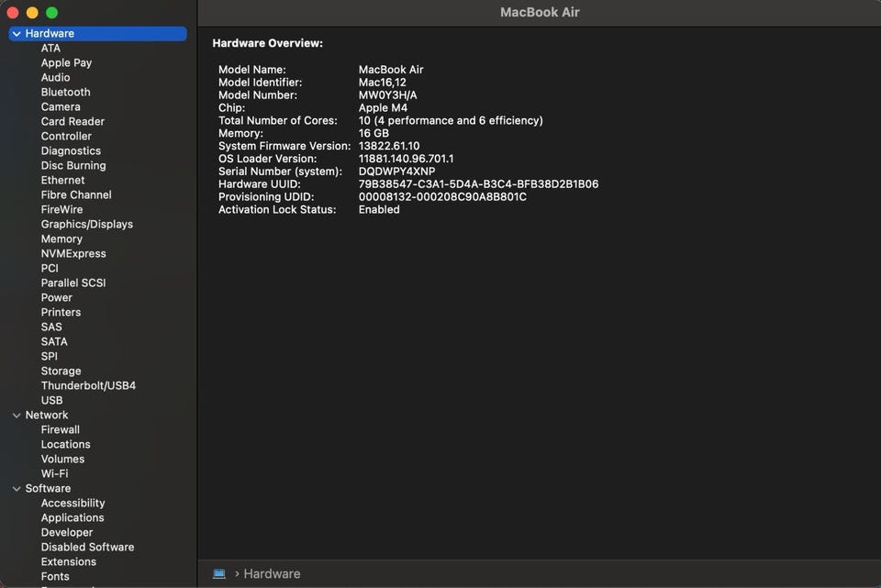The width and height of the screenshot is (881, 588).
Task: Select Software category in sidebar
Action: [x=48, y=488]
